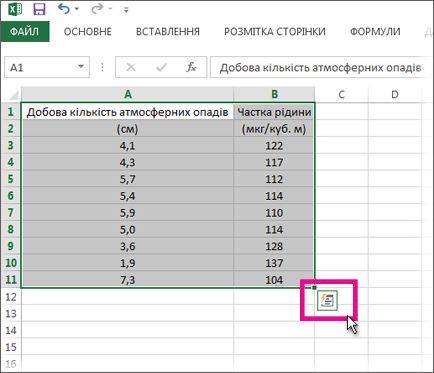Select cell with value 4,3

pos(128,162)
